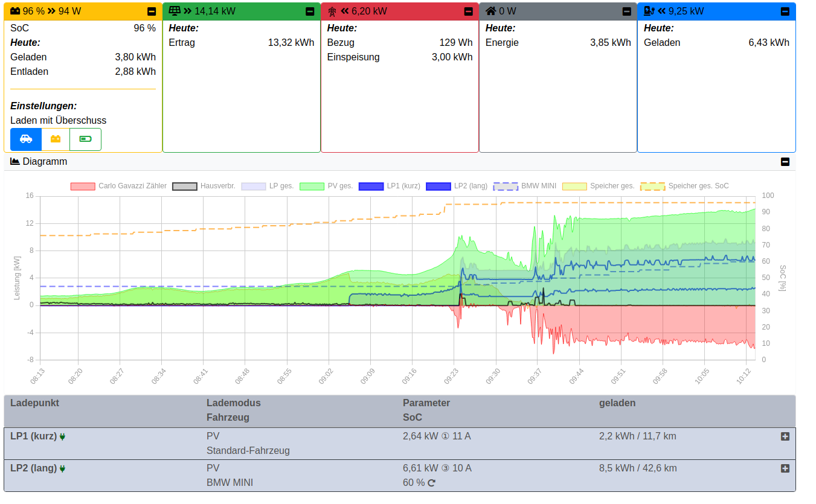
Task: Click the Diagramm section header
Action: pos(45,162)
